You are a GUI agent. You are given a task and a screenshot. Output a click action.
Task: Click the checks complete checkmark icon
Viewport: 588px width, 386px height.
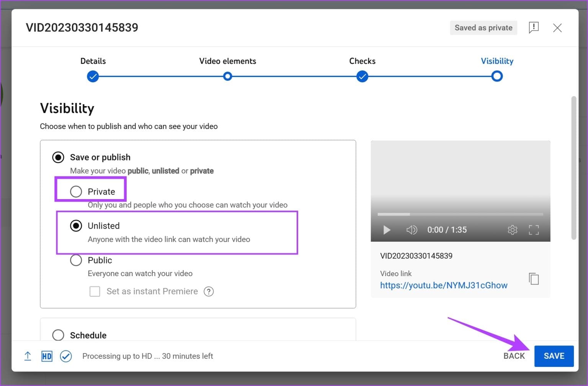66,356
